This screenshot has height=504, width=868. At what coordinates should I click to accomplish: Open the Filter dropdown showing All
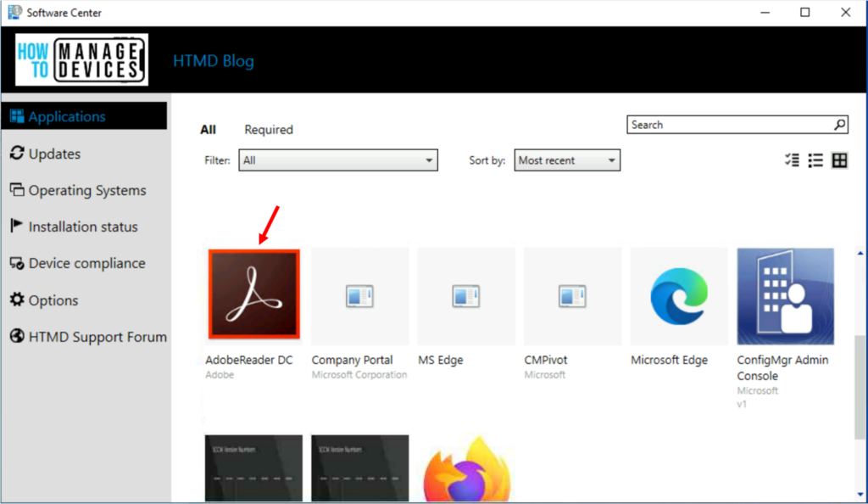click(338, 160)
